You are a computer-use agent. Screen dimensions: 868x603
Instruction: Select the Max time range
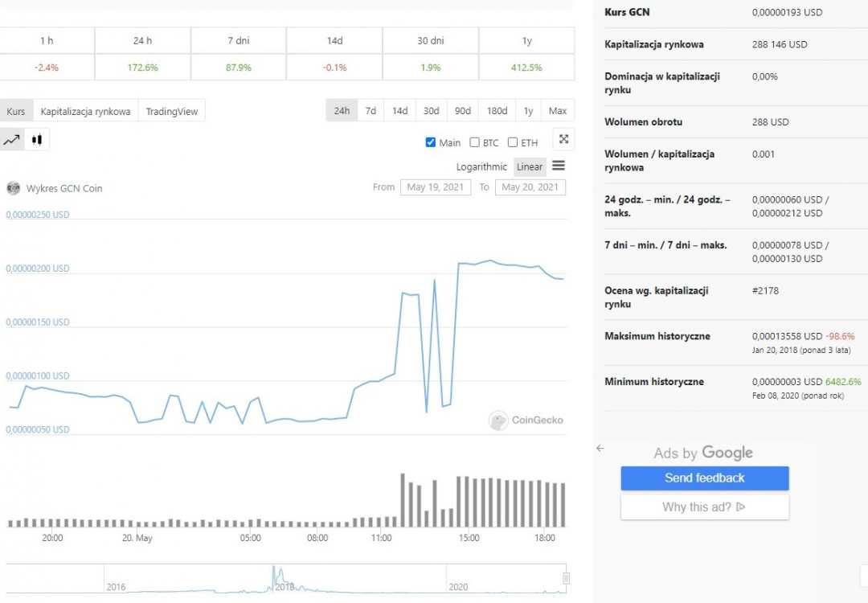click(x=558, y=111)
